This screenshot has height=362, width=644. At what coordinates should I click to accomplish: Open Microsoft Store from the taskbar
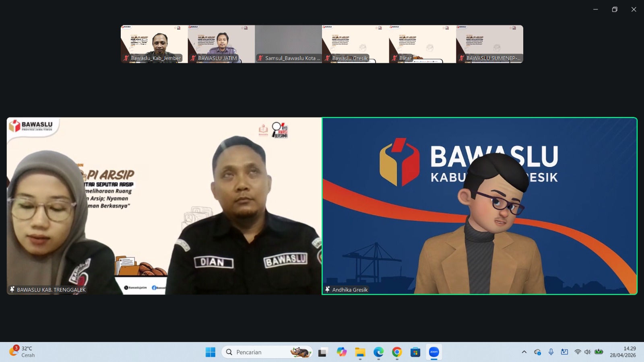pyautogui.click(x=415, y=352)
